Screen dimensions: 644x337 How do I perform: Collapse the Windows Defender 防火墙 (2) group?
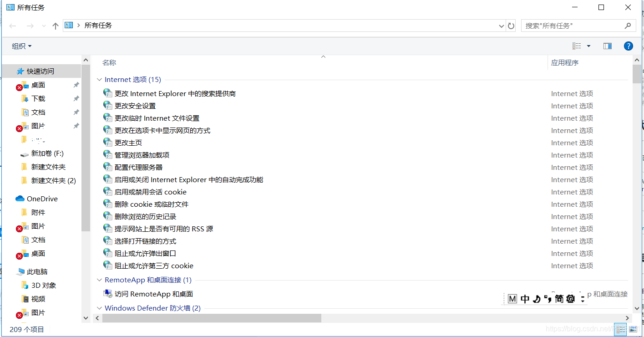coord(99,308)
